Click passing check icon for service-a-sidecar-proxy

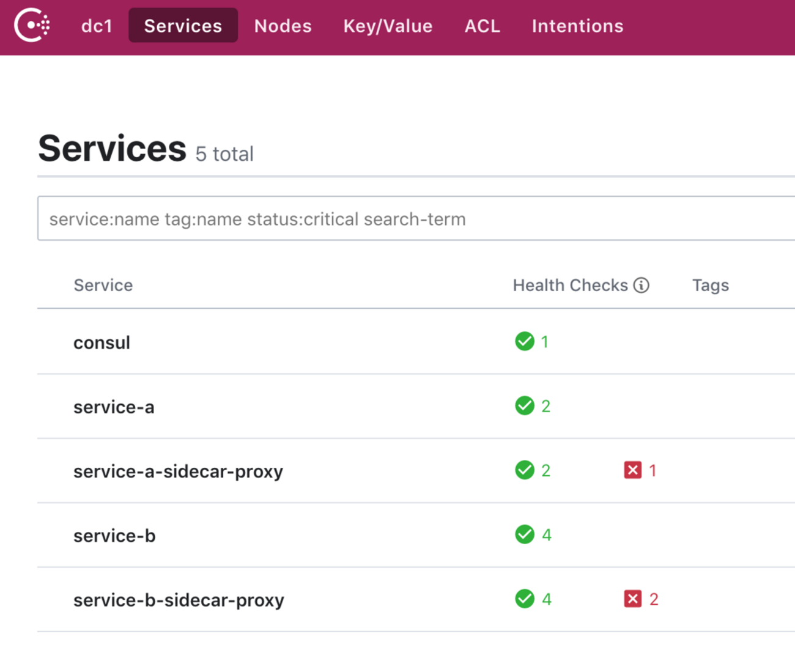[x=525, y=470]
